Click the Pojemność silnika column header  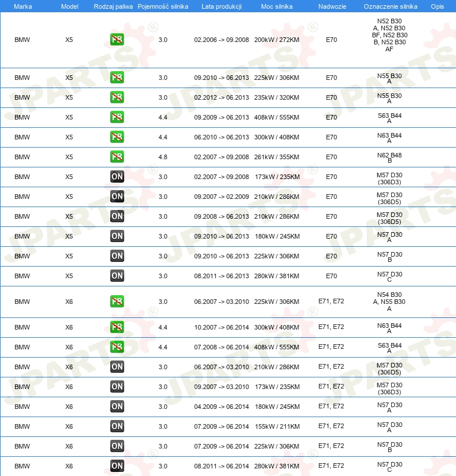pos(163,6)
